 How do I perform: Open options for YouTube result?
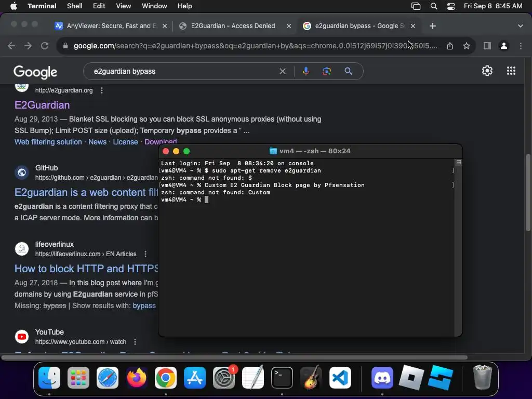point(135,342)
